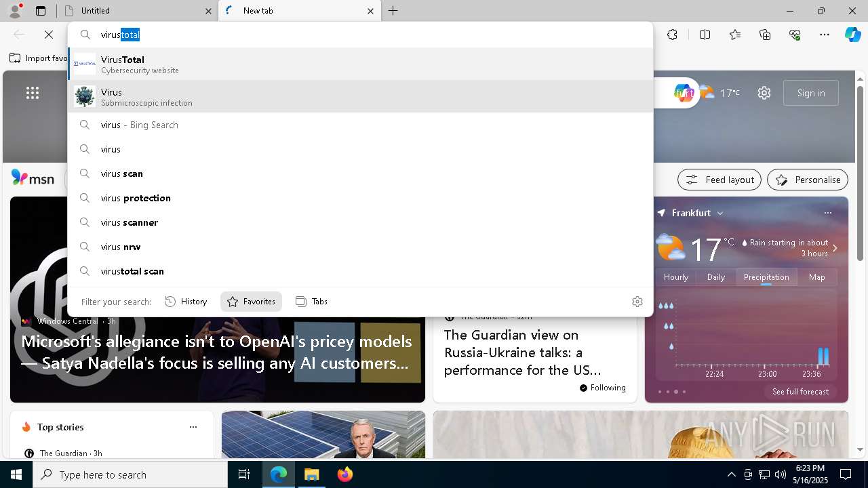The width and height of the screenshot is (868, 488).
Task: Click the taskbar clock showing 6:23 PM
Action: 810,474
